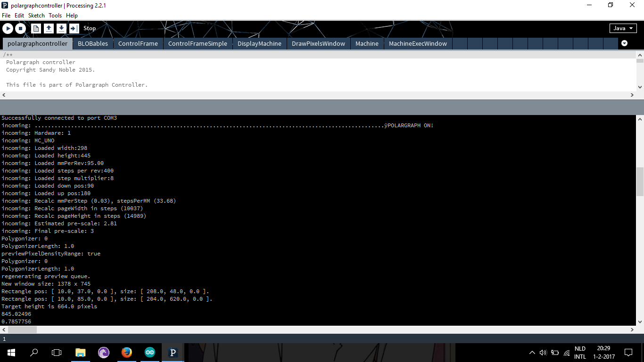Click the editor horizontal scroll left arrow
This screenshot has height=362, width=644.
click(x=4, y=95)
